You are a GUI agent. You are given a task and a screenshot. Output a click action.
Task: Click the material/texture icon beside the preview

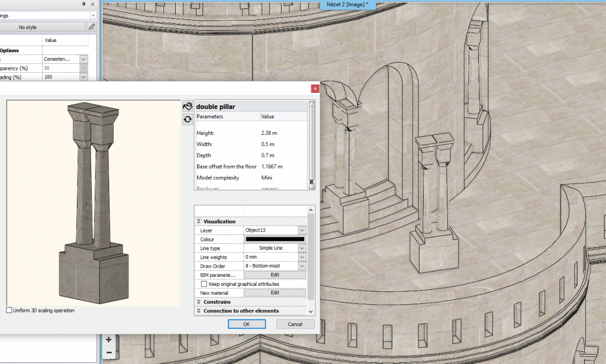pos(188,107)
